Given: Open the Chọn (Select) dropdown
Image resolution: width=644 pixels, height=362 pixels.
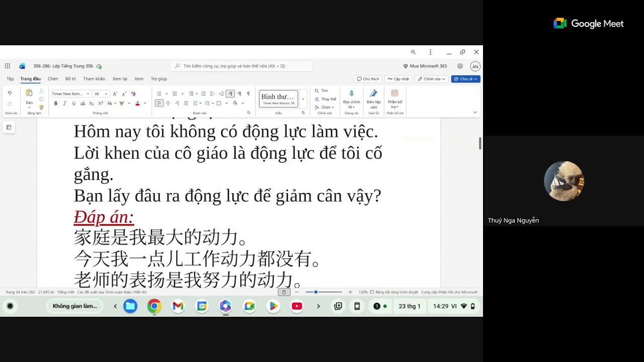Looking at the screenshot, I should (325, 107).
